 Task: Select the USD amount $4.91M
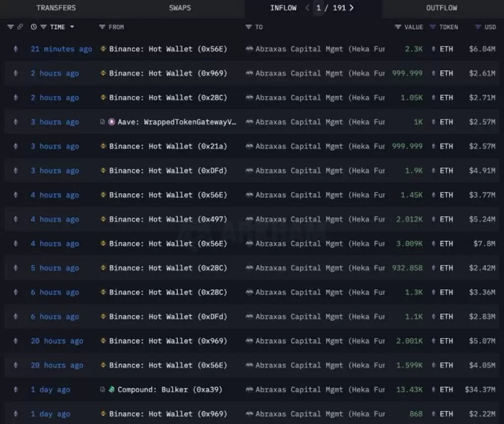click(x=482, y=171)
